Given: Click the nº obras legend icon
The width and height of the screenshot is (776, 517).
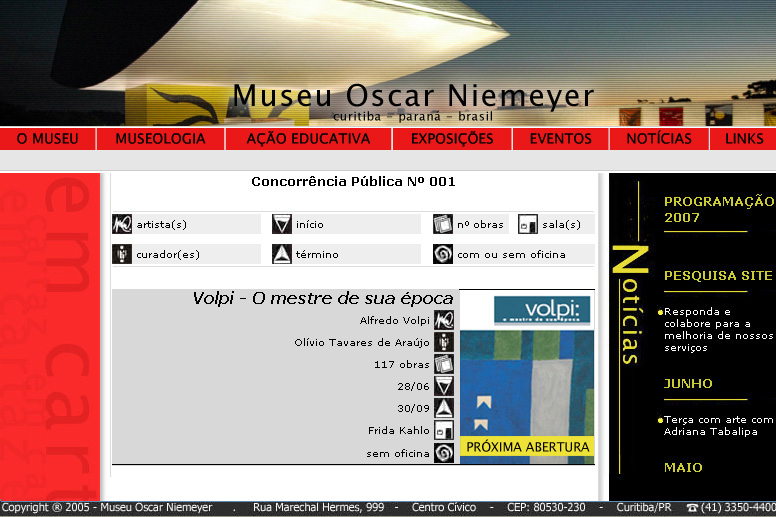Looking at the screenshot, I should click(x=443, y=224).
